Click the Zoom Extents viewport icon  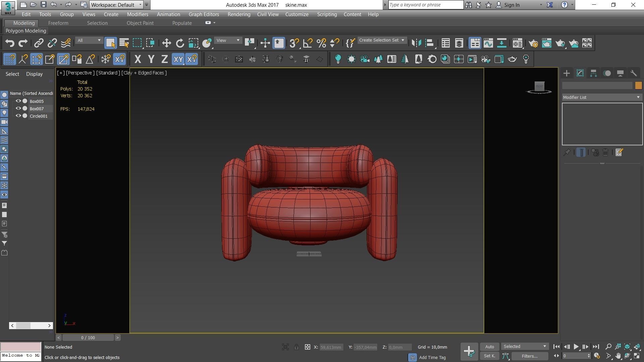(x=627, y=347)
